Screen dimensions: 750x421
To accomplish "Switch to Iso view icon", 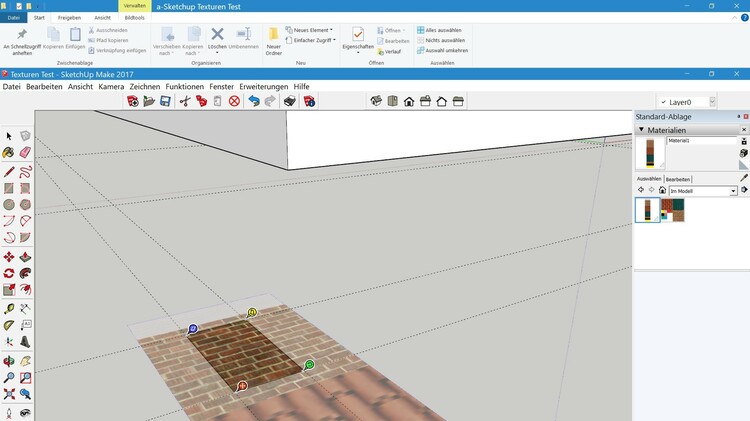I will coord(375,101).
